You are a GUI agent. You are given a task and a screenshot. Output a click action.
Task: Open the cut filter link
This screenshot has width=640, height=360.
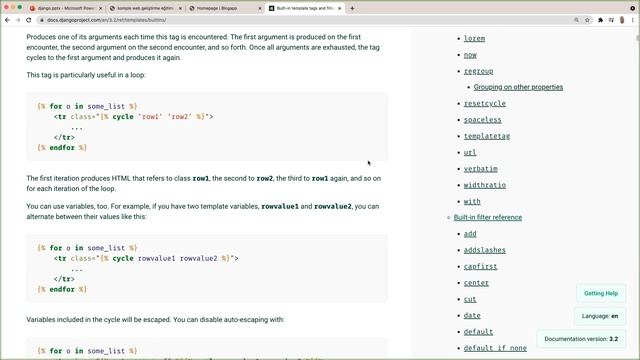(x=470, y=299)
